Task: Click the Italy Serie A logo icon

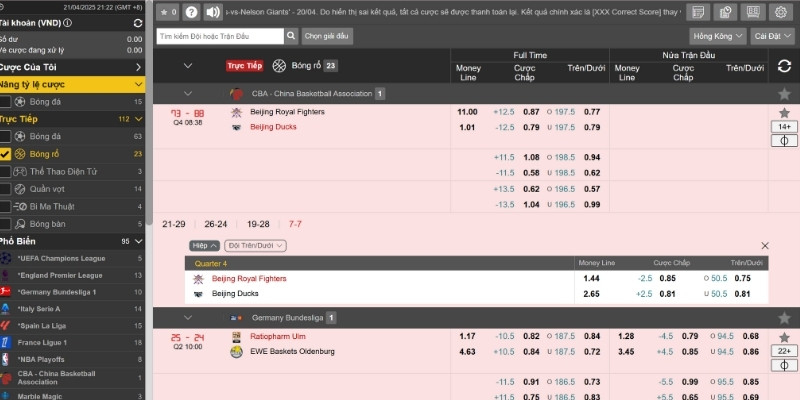Action: 6,309
